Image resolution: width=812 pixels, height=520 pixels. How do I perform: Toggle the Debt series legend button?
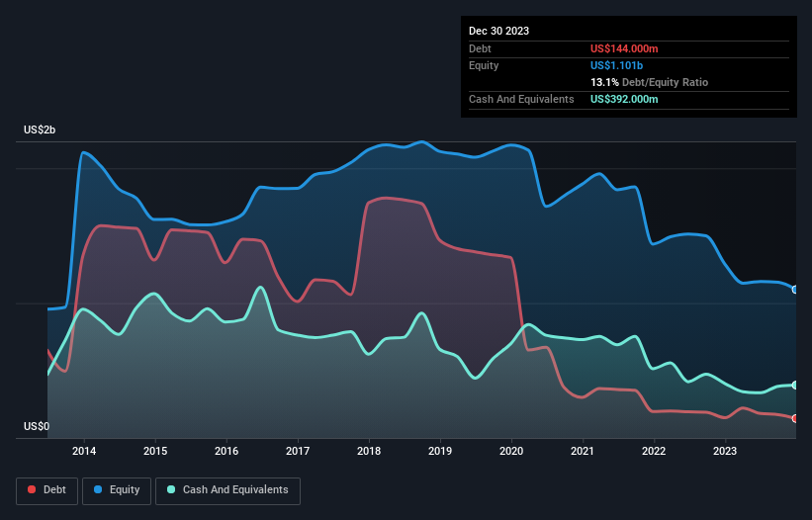(x=47, y=490)
